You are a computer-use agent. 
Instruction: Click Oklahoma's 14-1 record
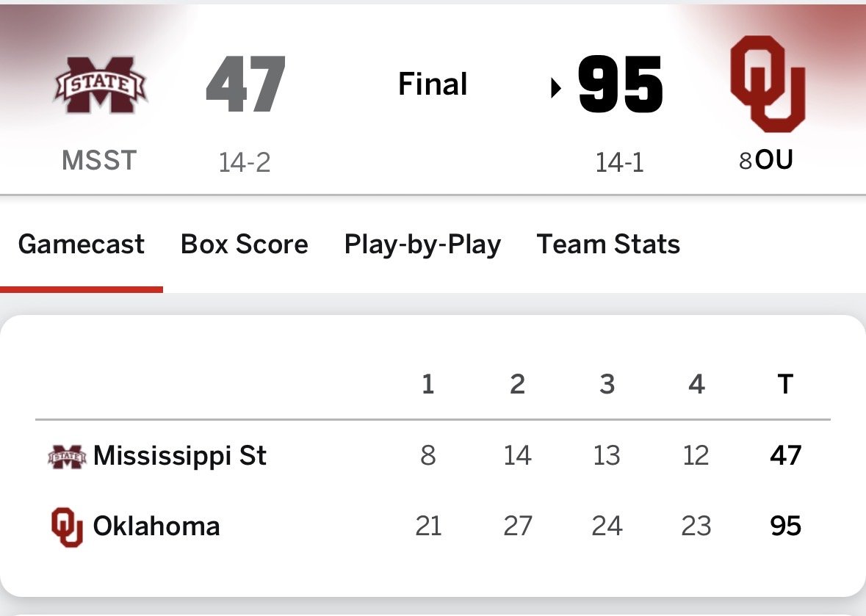tap(619, 162)
